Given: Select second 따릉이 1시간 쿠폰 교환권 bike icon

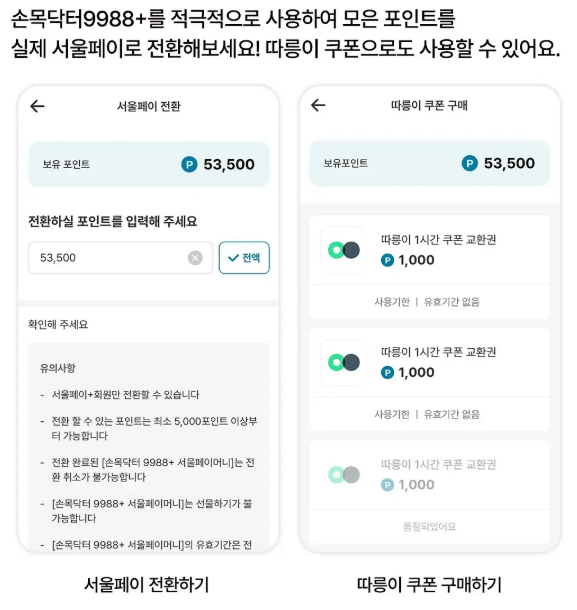Looking at the screenshot, I should [x=344, y=363].
